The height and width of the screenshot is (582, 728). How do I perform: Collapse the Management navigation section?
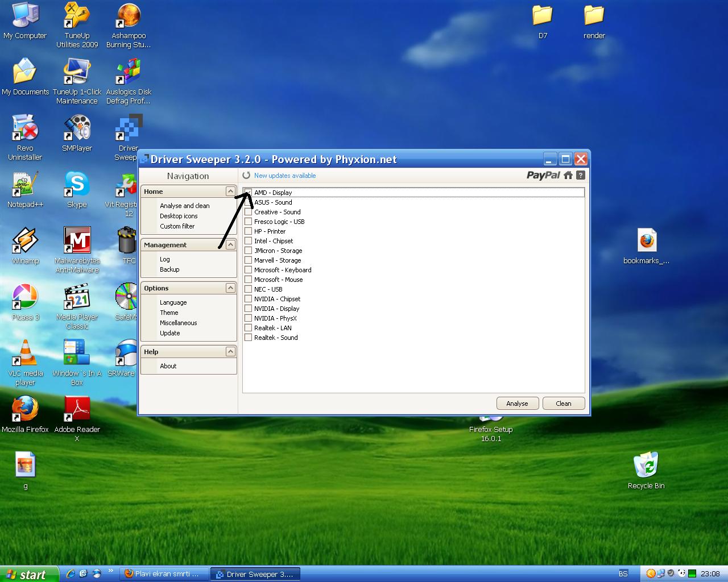(230, 245)
